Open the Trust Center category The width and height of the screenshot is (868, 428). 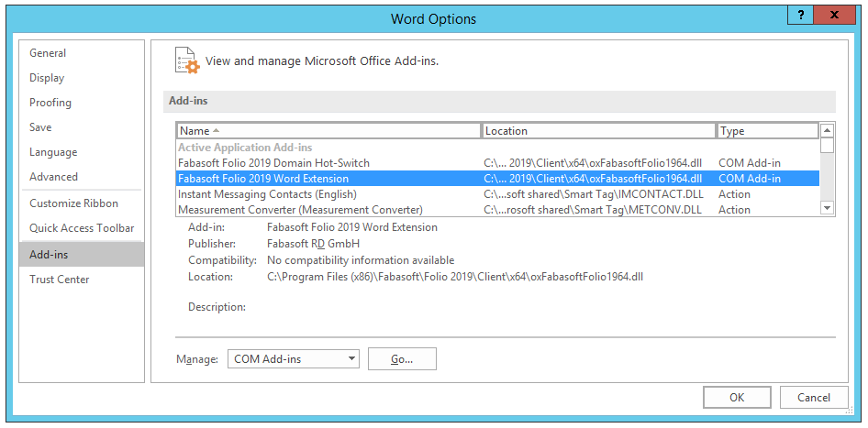point(60,280)
